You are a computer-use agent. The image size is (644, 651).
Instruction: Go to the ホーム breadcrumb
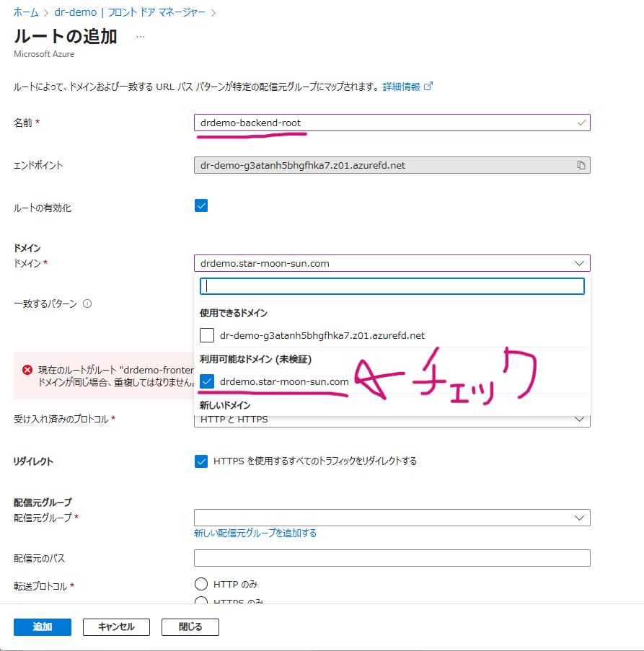click(x=26, y=12)
